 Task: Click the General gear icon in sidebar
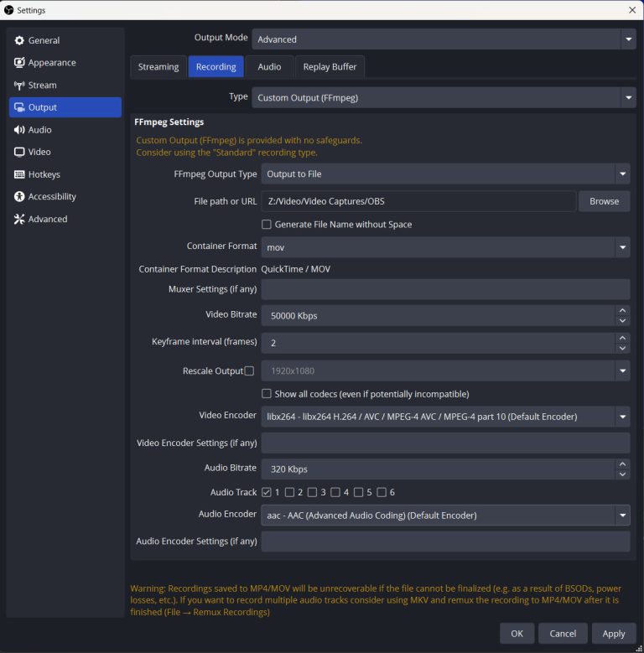click(x=20, y=40)
